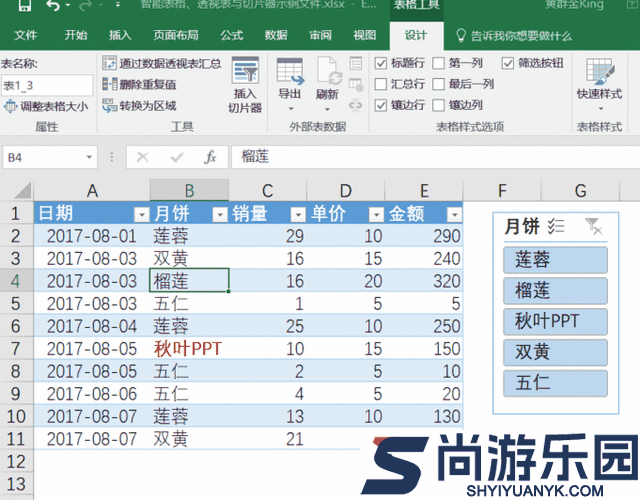The height and width of the screenshot is (500, 640).
Task: Switch to the Insert (插入) tab
Action: click(120, 36)
